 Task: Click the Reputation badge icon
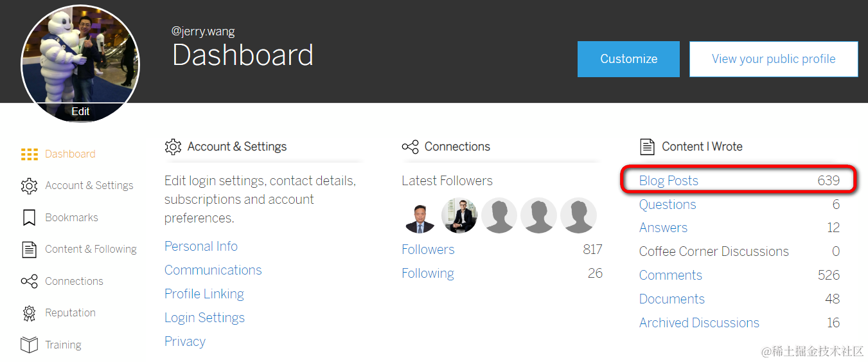(29, 313)
